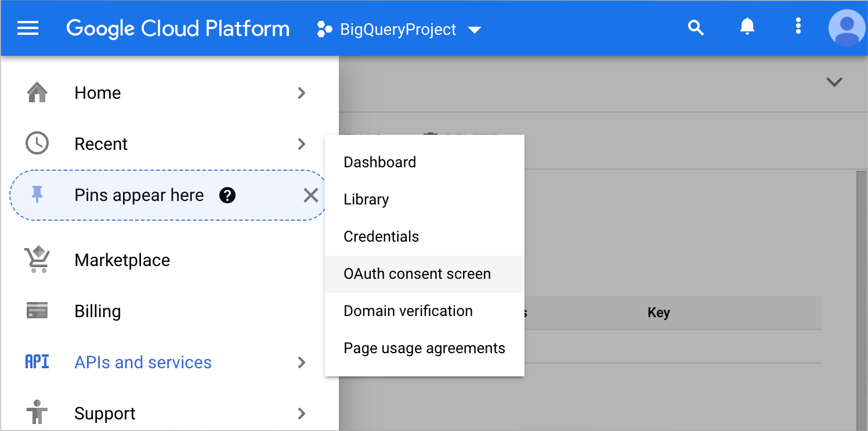Open the navigation hamburger menu
868x431 pixels.
pyautogui.click(x=28, y=28)
